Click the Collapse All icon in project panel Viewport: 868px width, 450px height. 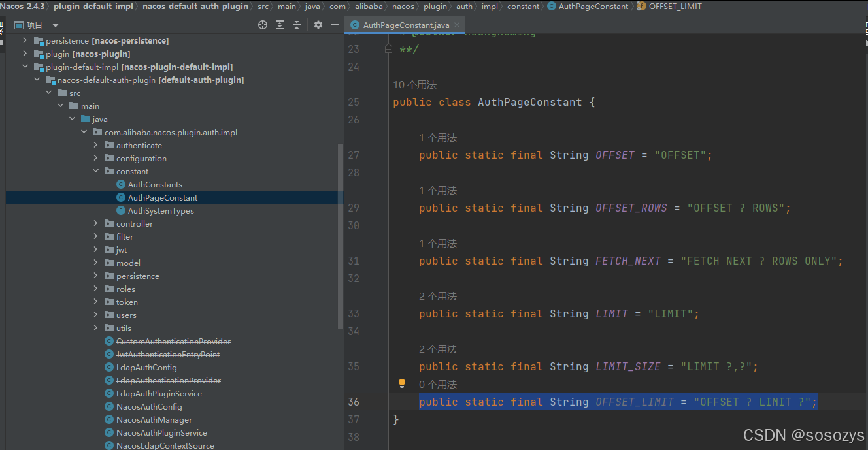click(297, 25)
